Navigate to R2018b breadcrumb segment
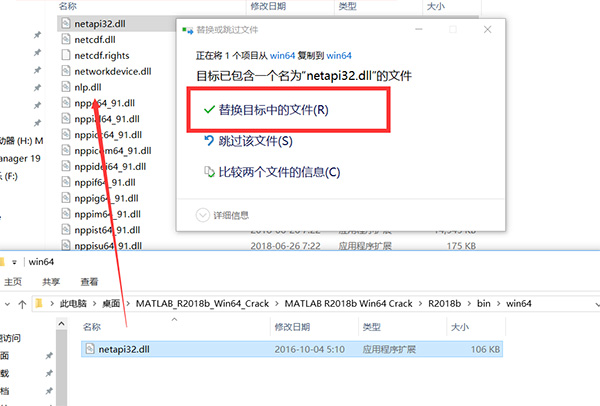This screenshot has width=600, height=406. point(444,304)
